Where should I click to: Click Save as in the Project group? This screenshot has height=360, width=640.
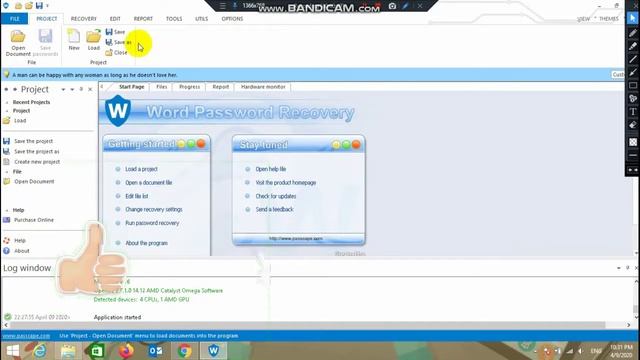pos(118,42)
